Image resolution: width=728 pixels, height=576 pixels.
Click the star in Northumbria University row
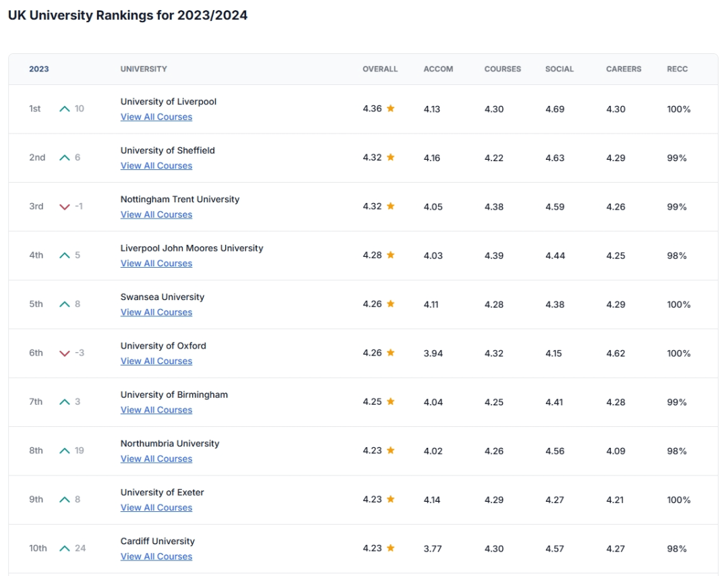(390, 450)
